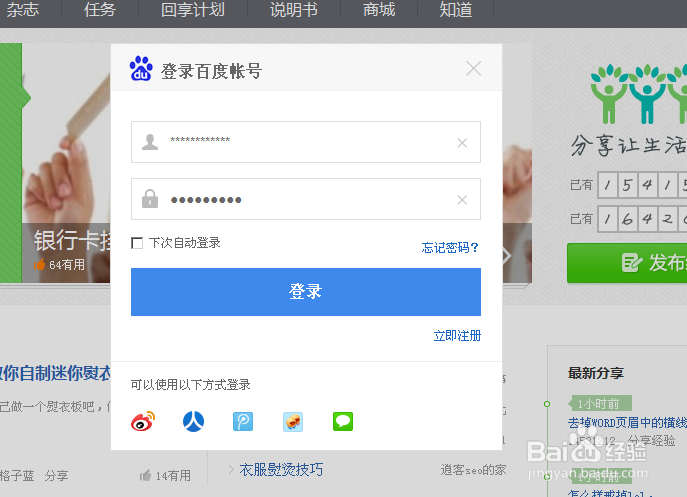687x497 pixels.
Task: Focus the username input field
Action: click(306, 142)
